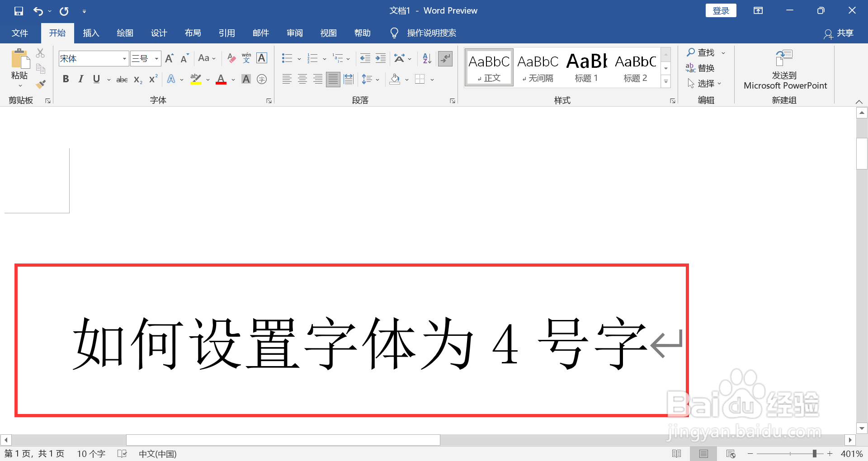Switch to the 设计 tab
The height and width of the screenshot is (461, 868).
pos(159,33)
